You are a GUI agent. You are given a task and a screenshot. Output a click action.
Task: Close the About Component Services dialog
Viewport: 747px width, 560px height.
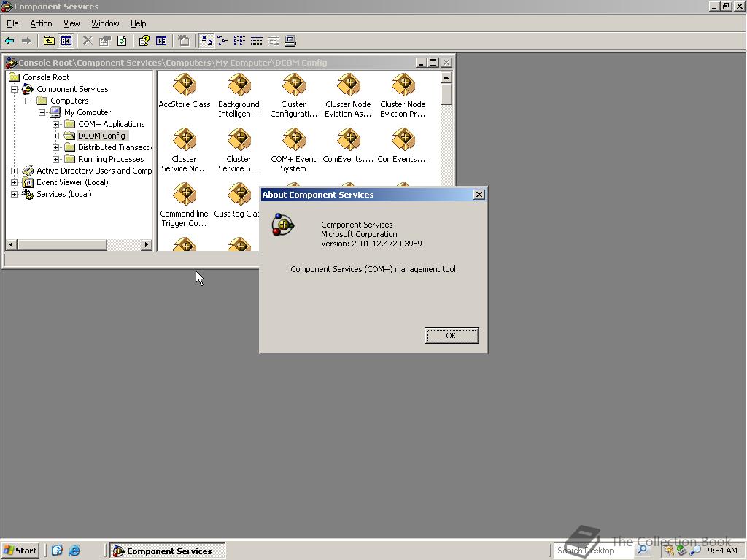(479, 194)
